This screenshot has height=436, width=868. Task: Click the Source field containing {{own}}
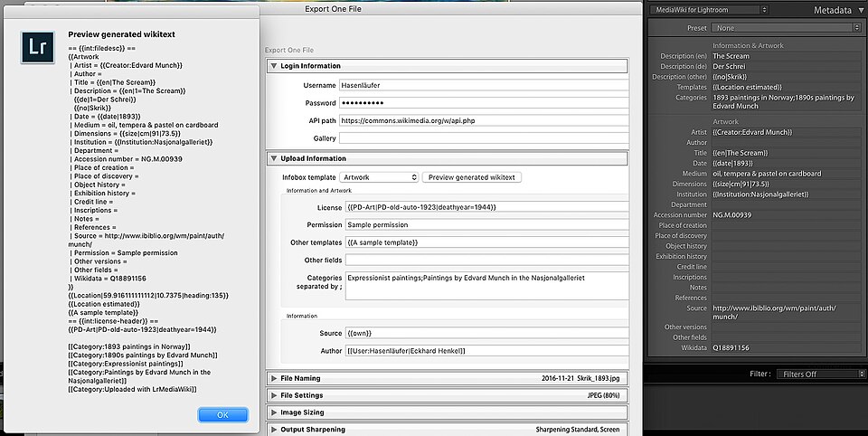click(487, 333)
